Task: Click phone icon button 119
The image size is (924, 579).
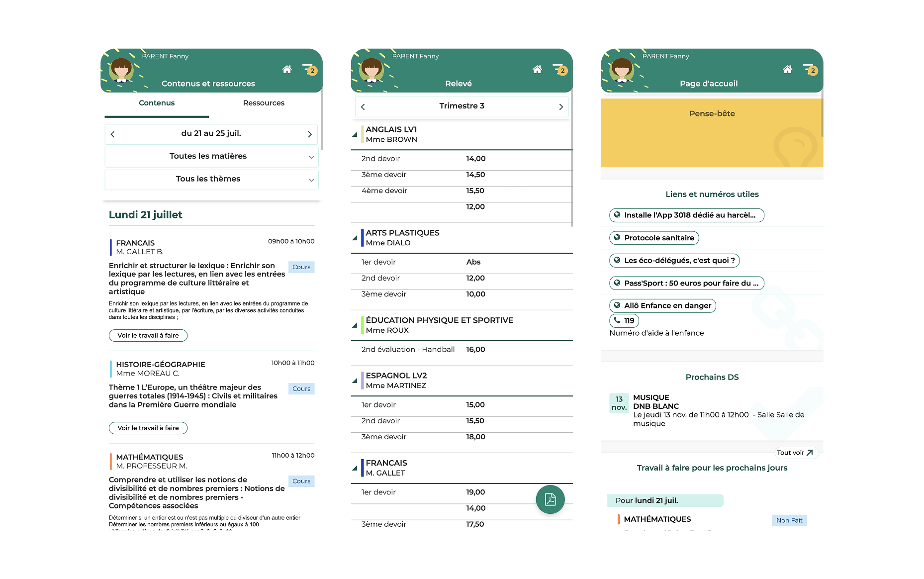Action: pos(624,321)
